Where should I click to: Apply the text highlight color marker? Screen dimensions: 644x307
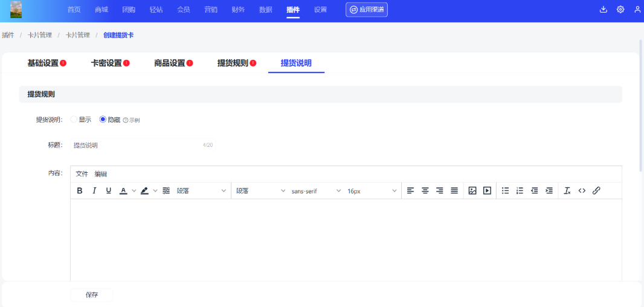point(145,191)
